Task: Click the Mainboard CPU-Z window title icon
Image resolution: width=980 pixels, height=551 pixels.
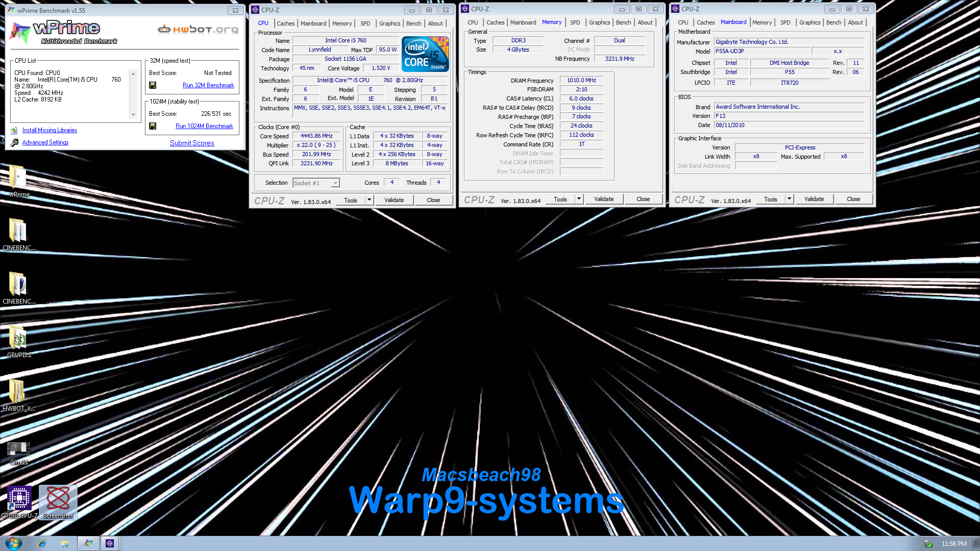Action: pos(675,9)
